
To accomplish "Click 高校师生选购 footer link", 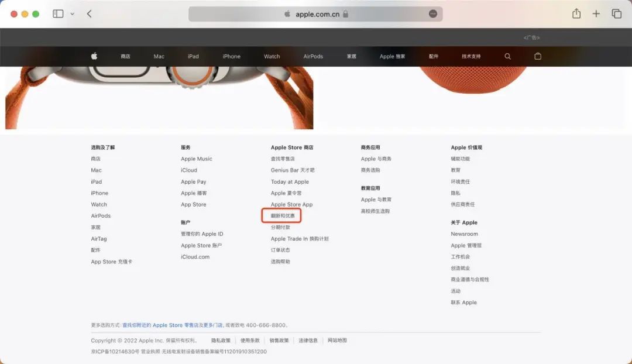I will (375, 211).
